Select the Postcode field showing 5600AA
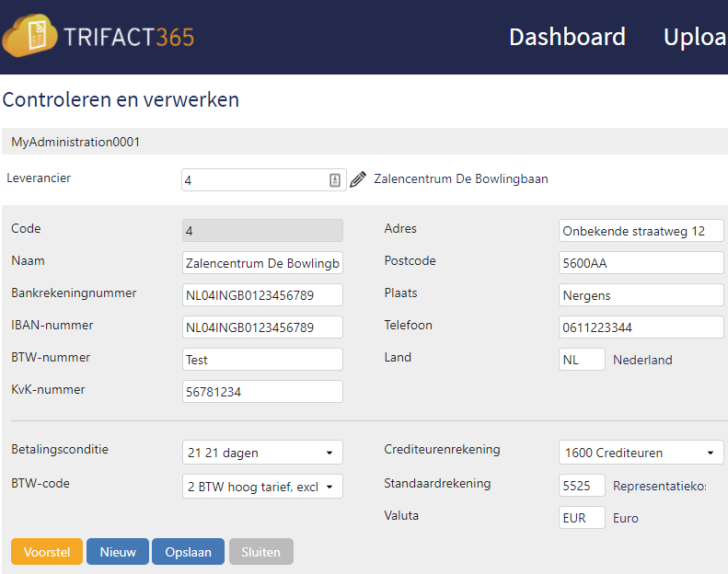Screen dimensions: 728x574 [x=641, y=263]
